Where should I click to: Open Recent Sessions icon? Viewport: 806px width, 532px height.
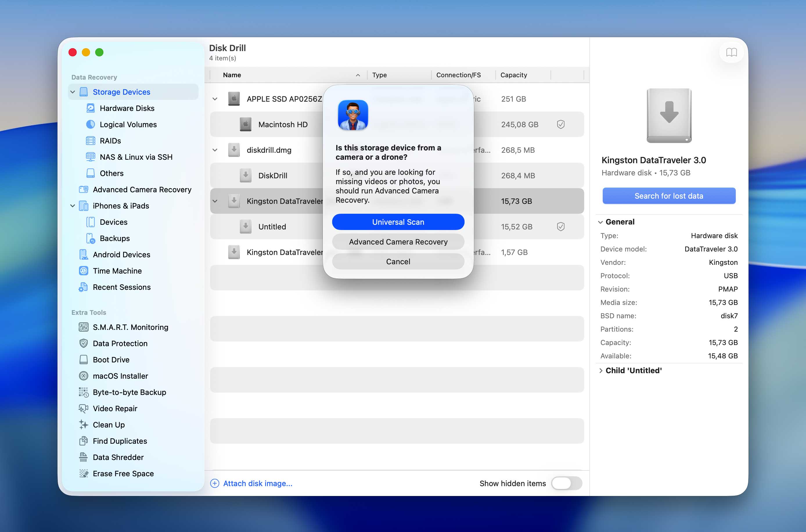coord(83,287)
